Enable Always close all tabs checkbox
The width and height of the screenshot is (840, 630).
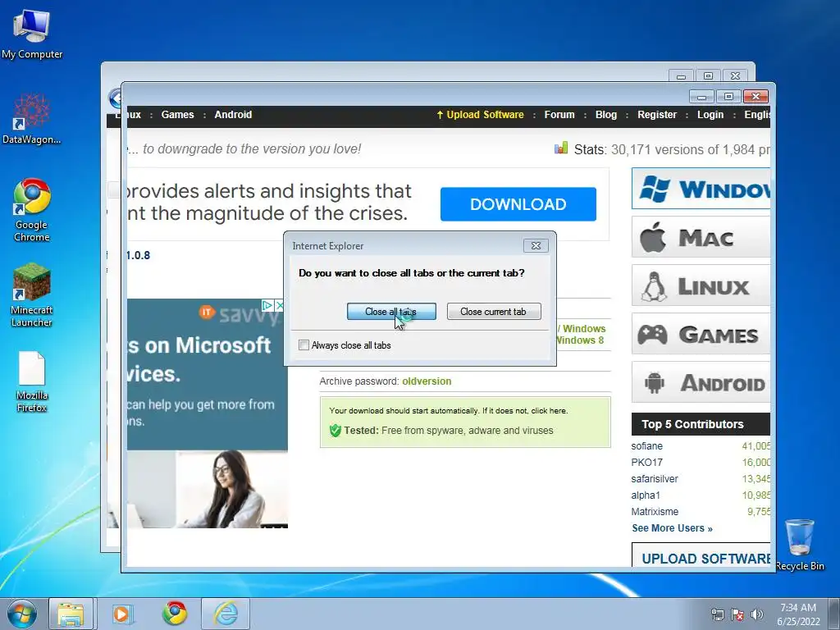(x=304, y=345)
